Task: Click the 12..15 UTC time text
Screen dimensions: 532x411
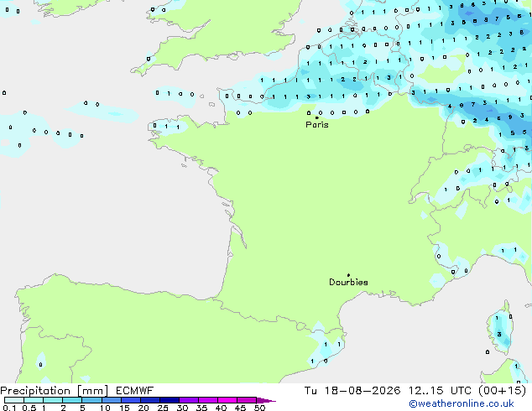Action: tap(440, 391)
